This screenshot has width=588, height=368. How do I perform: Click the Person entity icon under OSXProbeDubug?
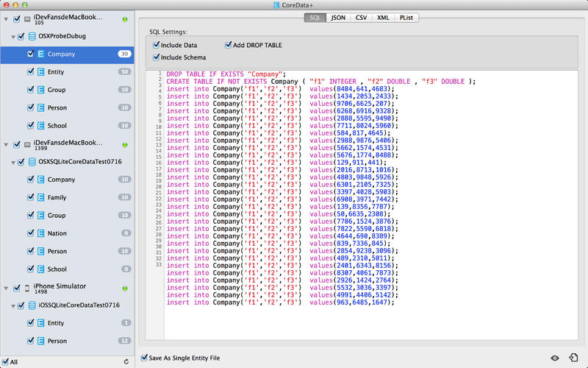41,107
